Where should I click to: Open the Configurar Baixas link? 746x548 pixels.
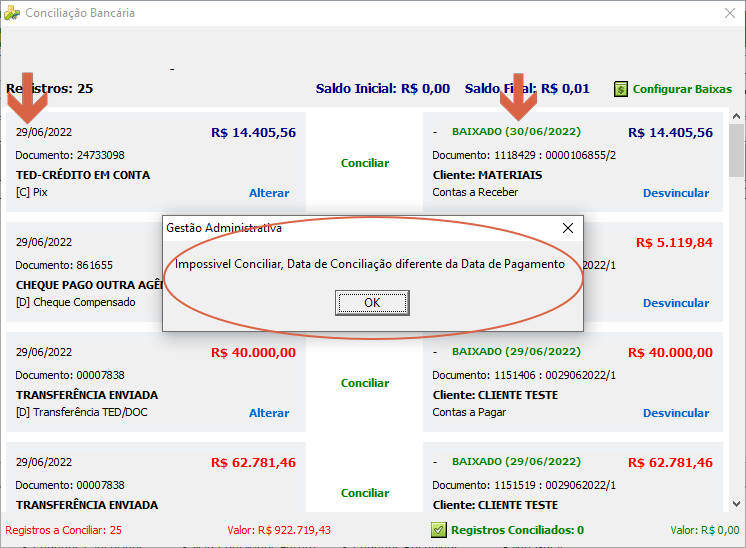click(682, 89)
